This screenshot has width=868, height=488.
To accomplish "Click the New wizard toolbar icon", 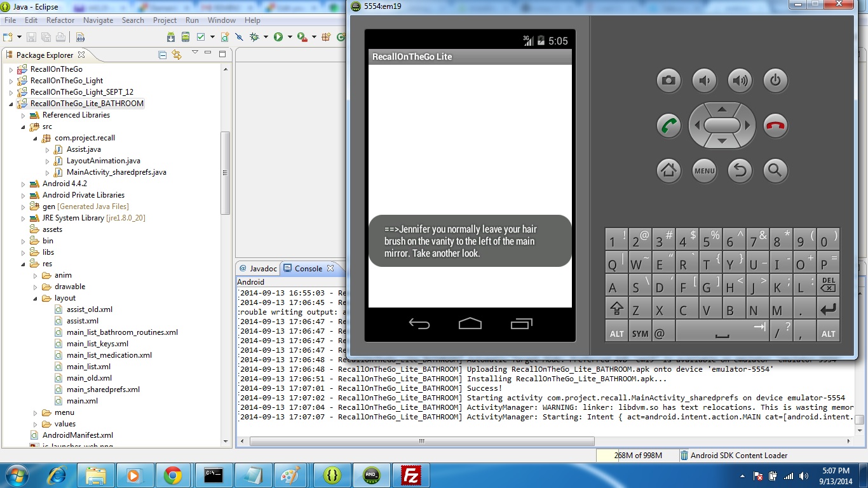I will click(x=8, y=37).
